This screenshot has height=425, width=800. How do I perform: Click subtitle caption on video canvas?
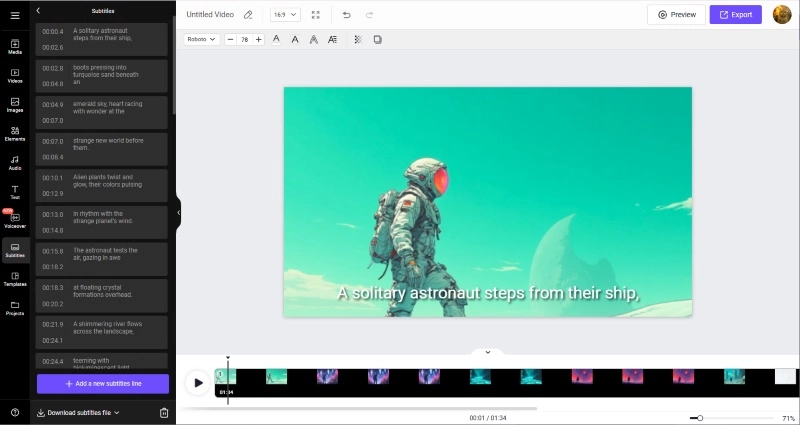pos(488,293)
